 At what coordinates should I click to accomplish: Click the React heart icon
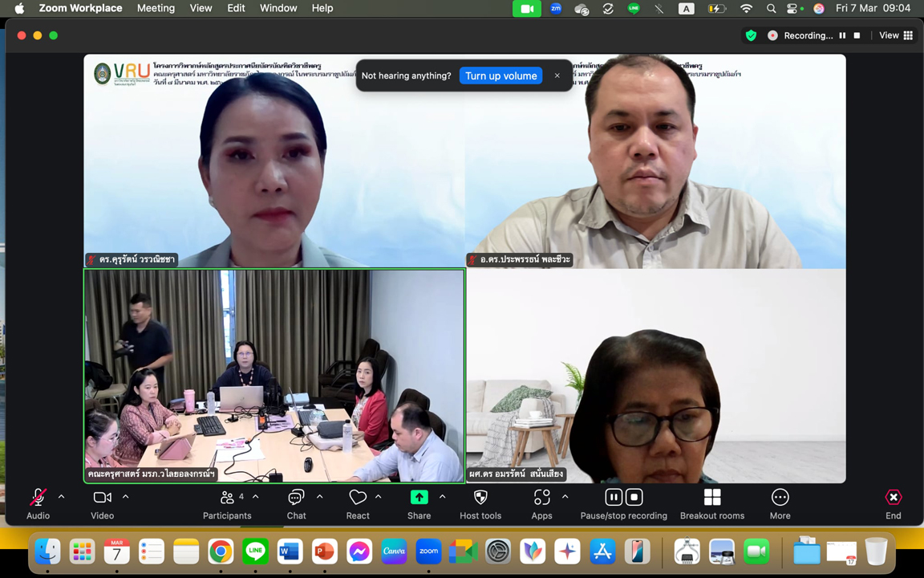click(358, 498)
